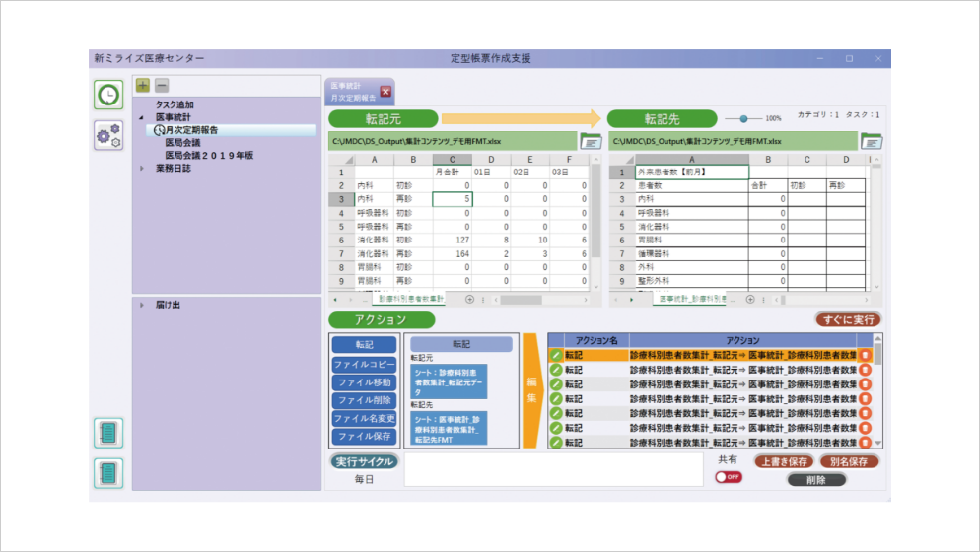
Task: Collapse the 医事統計 tree category
Action: point(141,117)
